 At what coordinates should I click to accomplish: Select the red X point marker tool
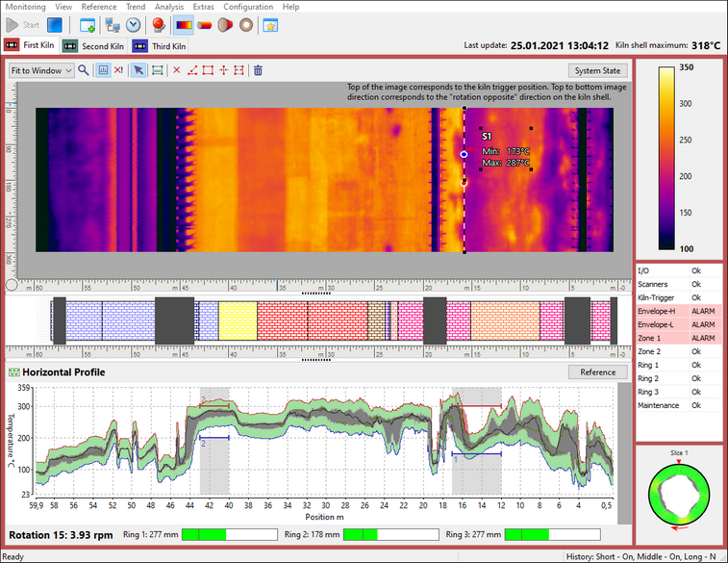pos(176,70)
